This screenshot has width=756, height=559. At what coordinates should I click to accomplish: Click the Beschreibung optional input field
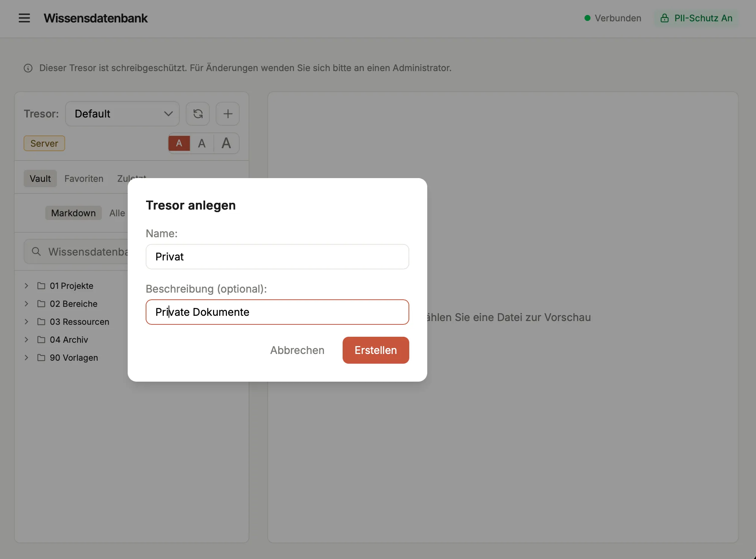pyautogui.click(x=277, y=312)
